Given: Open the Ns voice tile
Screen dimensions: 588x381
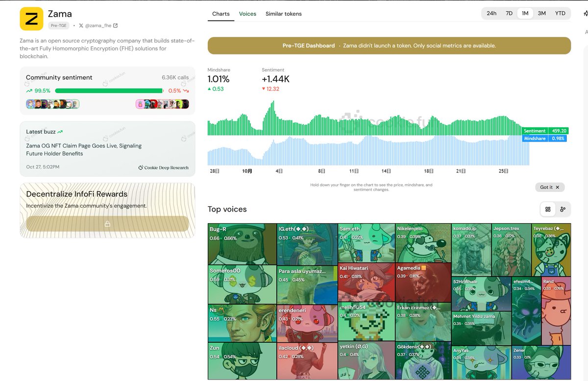Looking at the screenshot, I should coord(242,323).
